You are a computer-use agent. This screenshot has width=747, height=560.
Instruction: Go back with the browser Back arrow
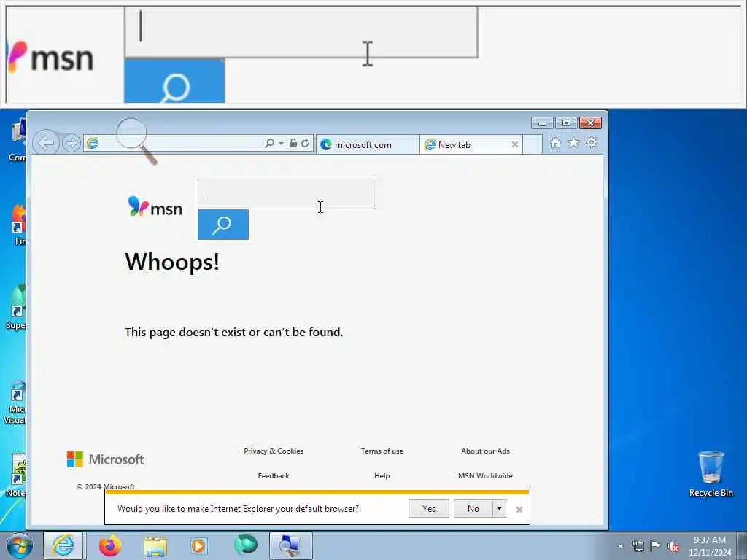point(46,143)
